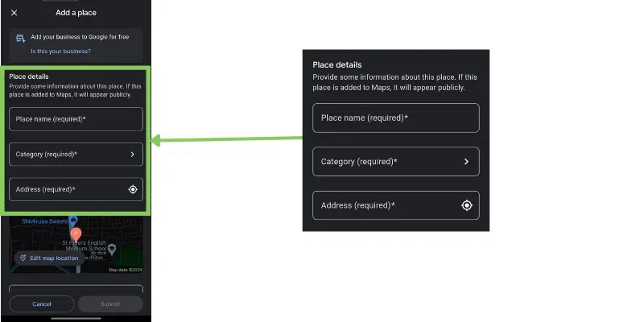Click the storefront business icon

19,38
